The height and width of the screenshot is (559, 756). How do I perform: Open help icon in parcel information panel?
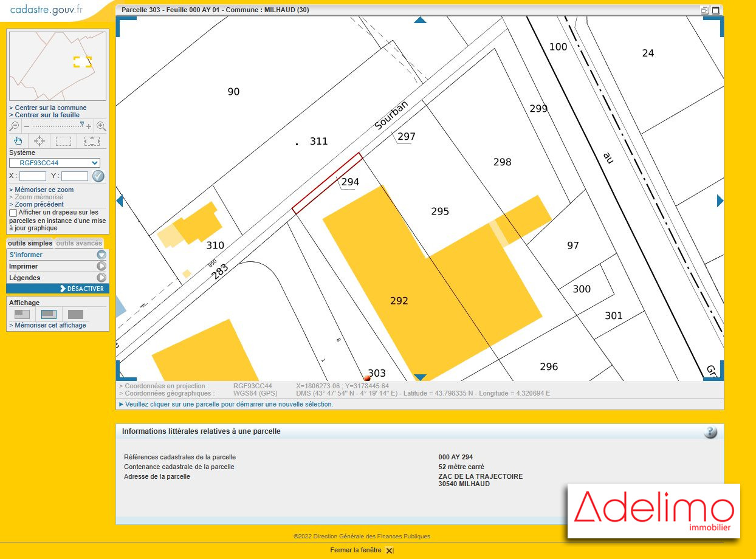[x=710, y=432]
